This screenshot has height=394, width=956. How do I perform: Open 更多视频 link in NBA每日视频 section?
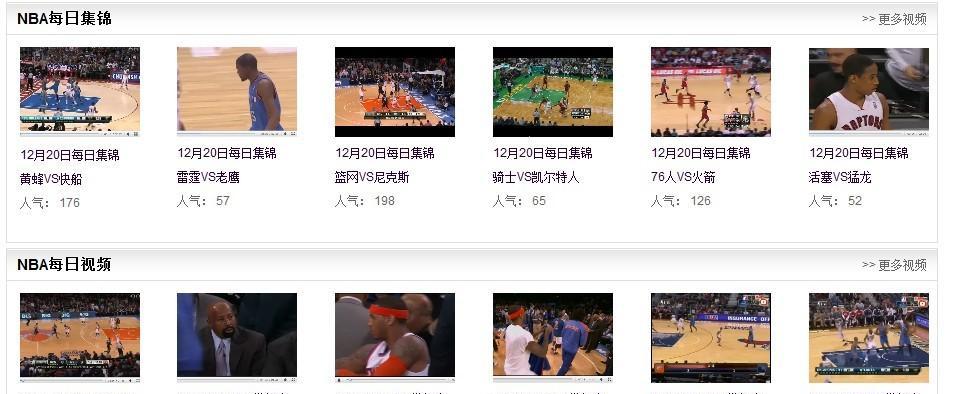(x=894, y=265)
